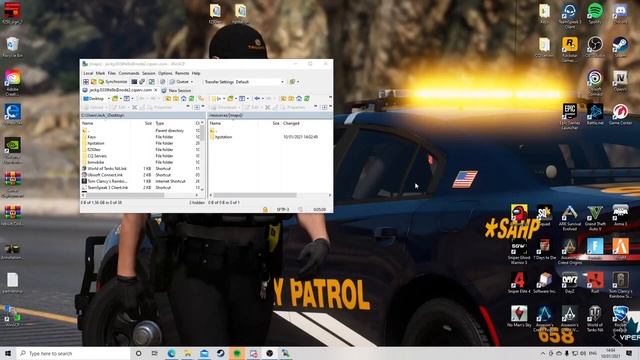The image size is (640, 360).
Task: Open Epic Games Launcher desktop icon
Action: click(570, 116)
